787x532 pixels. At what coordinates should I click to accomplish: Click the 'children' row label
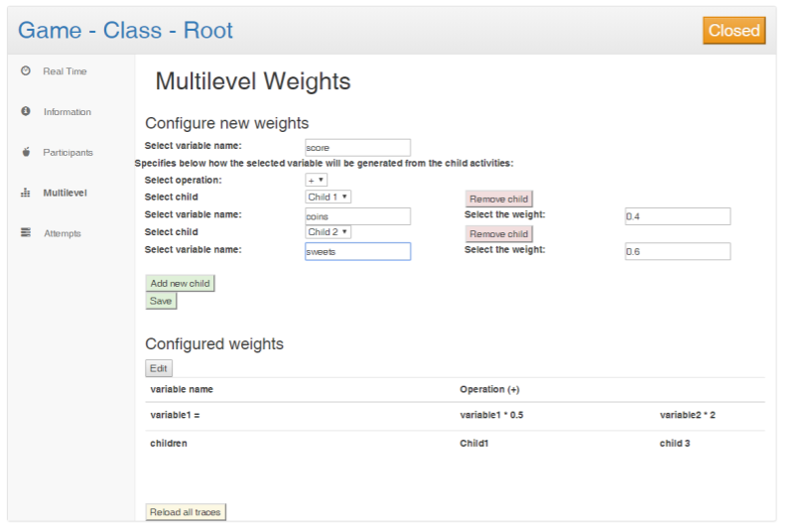coord(169,443)
